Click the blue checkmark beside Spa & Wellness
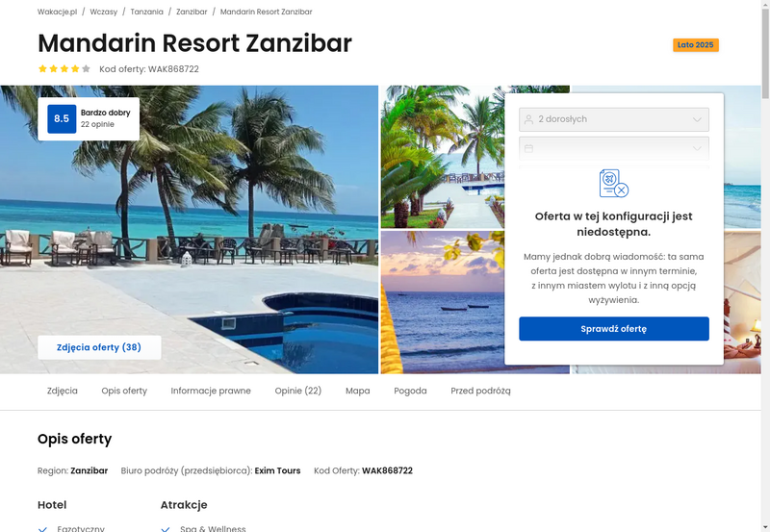Screen dimensions: 770x532 (166, 529)
